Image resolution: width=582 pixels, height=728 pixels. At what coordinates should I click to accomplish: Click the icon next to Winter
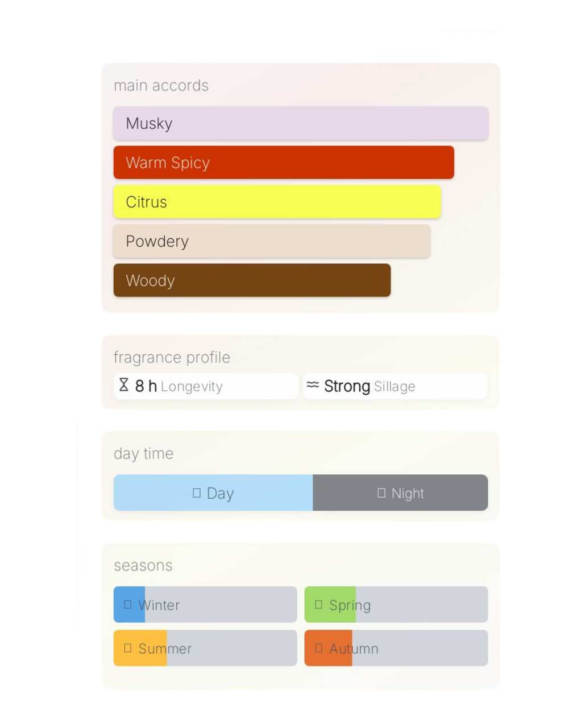click(128, 605)
